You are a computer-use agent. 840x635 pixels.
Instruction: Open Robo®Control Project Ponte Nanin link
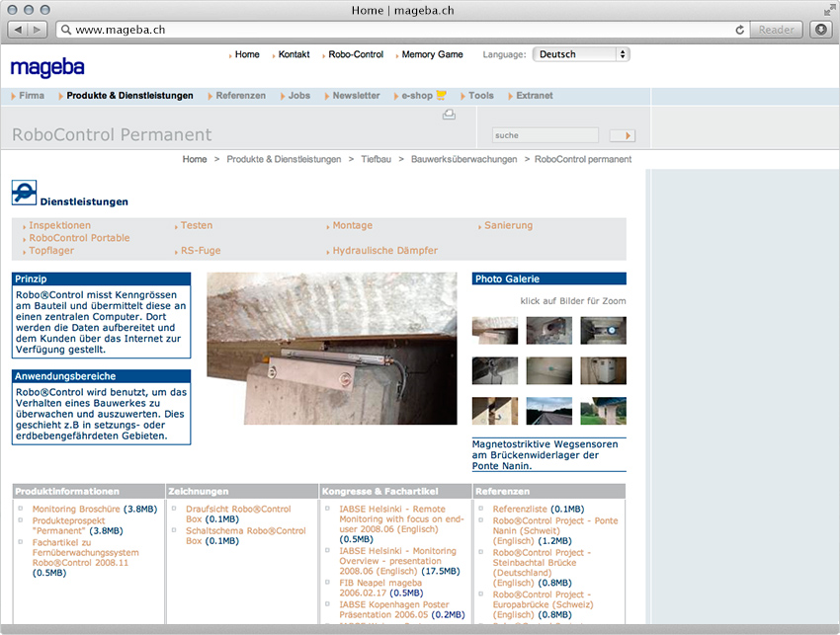pos(555,530)
